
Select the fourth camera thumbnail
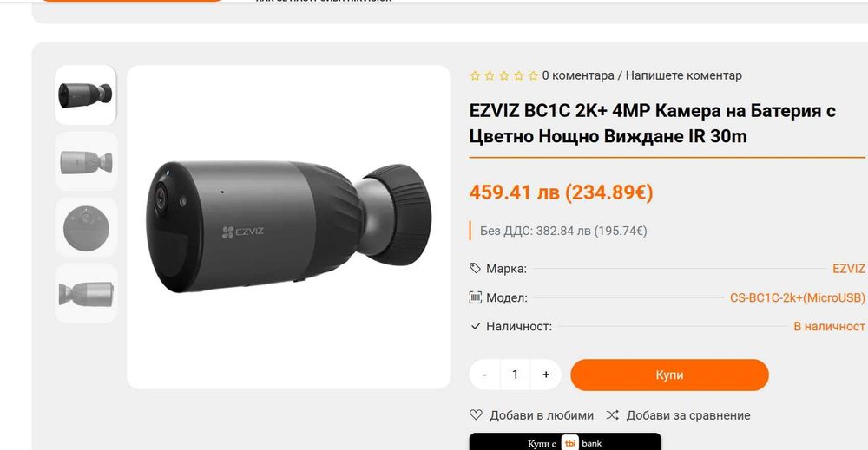[x=86, y=294]
